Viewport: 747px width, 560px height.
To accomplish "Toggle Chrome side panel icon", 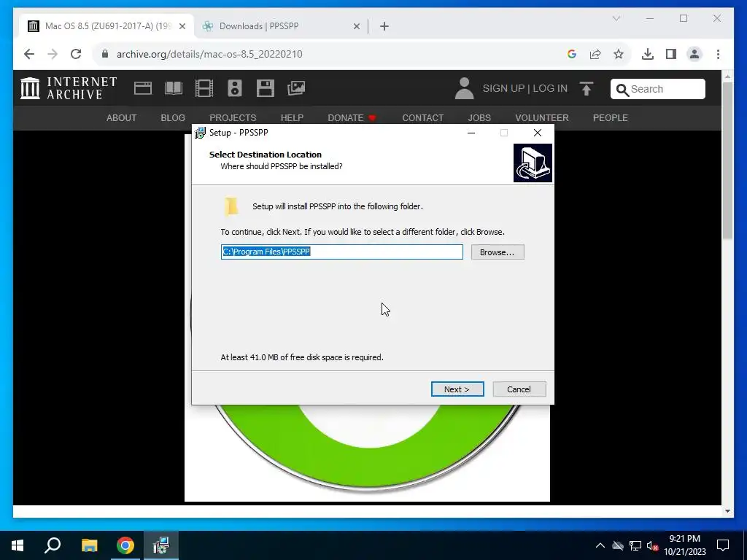I will pos(671,54).
